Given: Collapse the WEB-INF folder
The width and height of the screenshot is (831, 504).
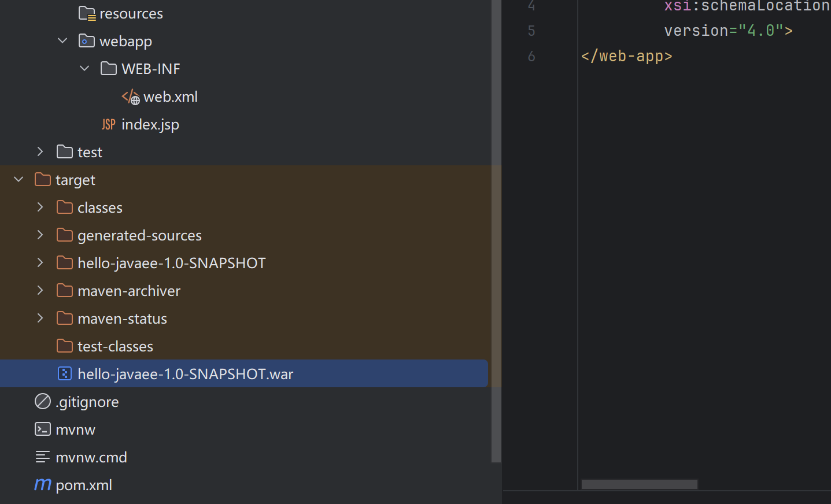Looking at the screenshot, I should tap(84, 69).
